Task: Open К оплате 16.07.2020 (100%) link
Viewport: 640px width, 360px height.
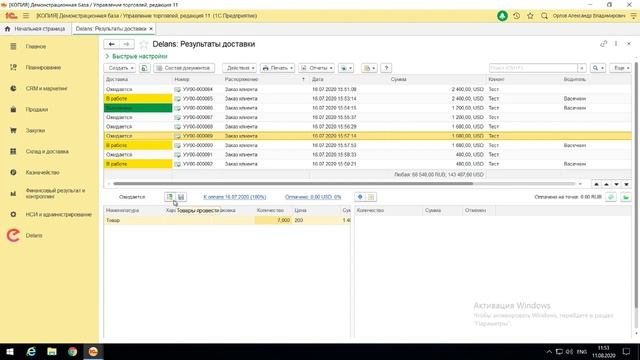Action: (235, 197)
